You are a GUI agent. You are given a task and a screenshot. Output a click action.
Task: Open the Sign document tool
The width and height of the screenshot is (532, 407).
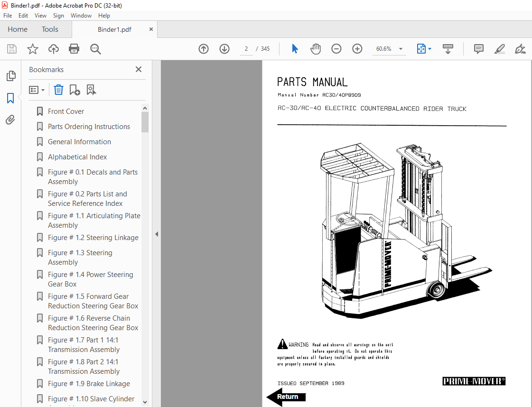[x=520, y=49]
